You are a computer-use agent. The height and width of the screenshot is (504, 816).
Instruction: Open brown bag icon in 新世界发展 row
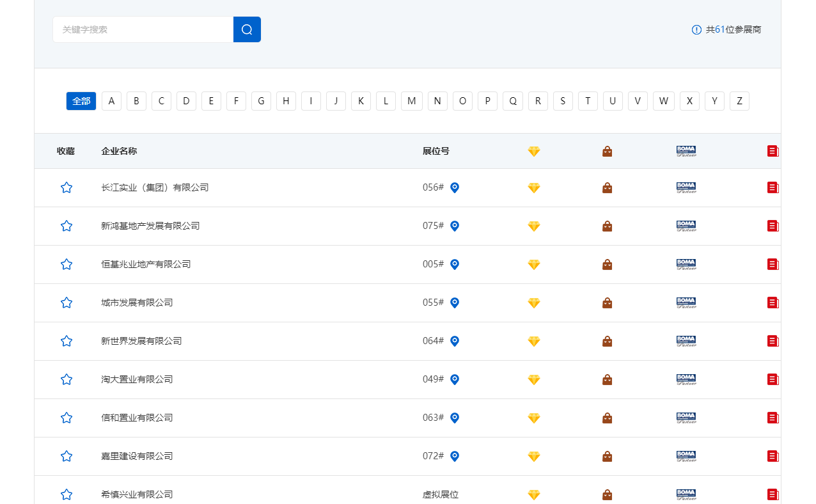pyautogui.click(x=608, y=341)
